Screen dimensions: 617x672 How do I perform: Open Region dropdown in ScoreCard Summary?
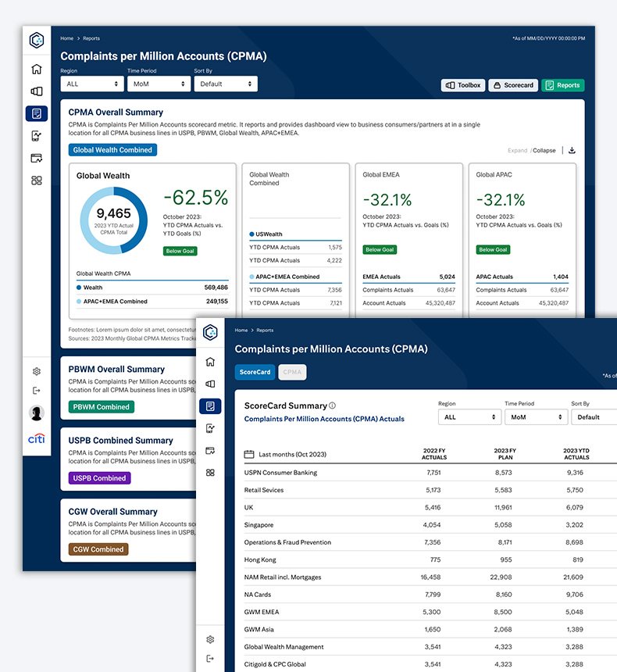coord(469,417)
